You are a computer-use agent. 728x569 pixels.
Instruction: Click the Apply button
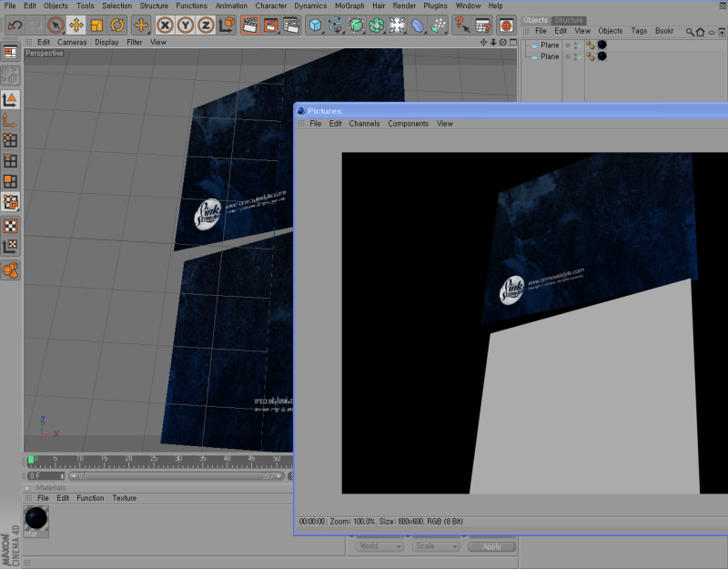pos(491,547)
